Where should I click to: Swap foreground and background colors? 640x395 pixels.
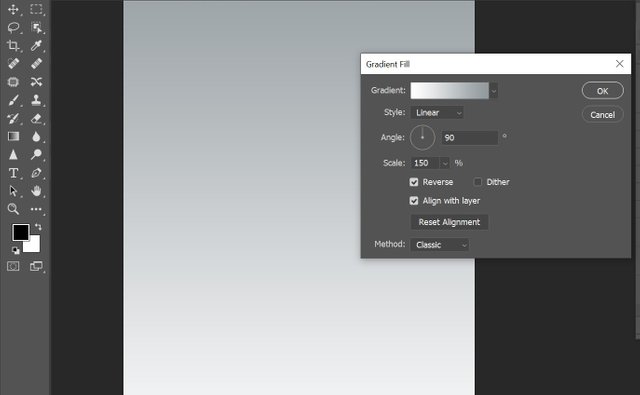coord(38,226)
